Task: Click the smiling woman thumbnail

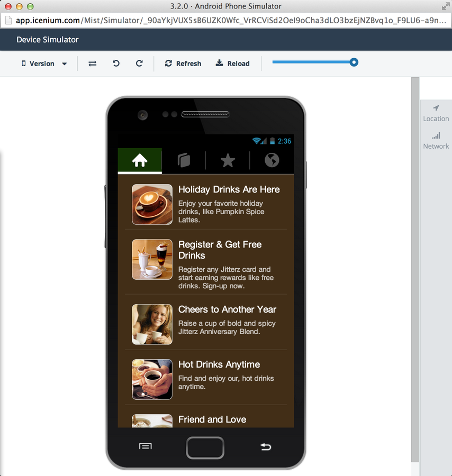Action: [x=152, y=325]
